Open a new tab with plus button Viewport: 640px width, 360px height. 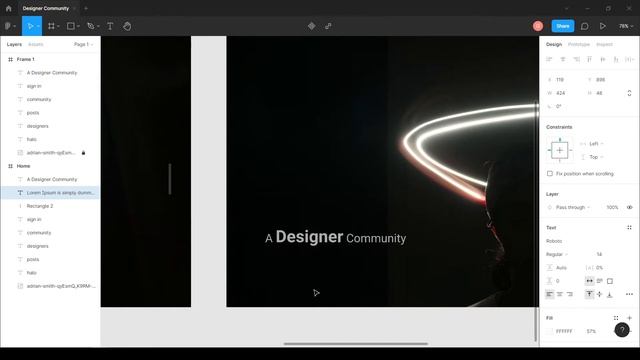[x=86, y=8]
